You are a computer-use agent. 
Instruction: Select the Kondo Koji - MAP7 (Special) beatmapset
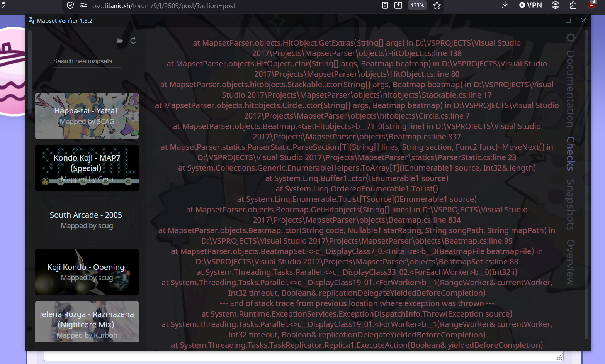click(x=87, y=168)
